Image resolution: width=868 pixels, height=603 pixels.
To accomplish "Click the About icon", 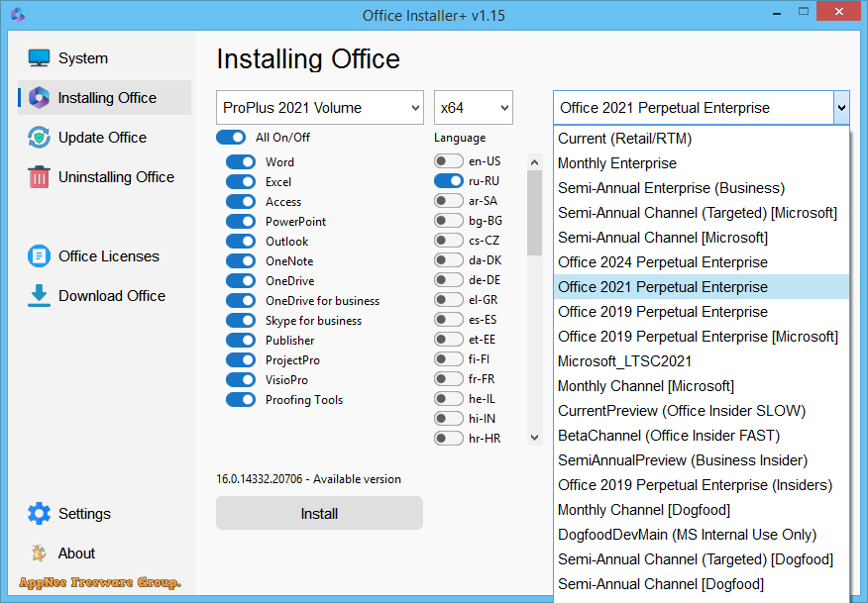I will (39, 553).
